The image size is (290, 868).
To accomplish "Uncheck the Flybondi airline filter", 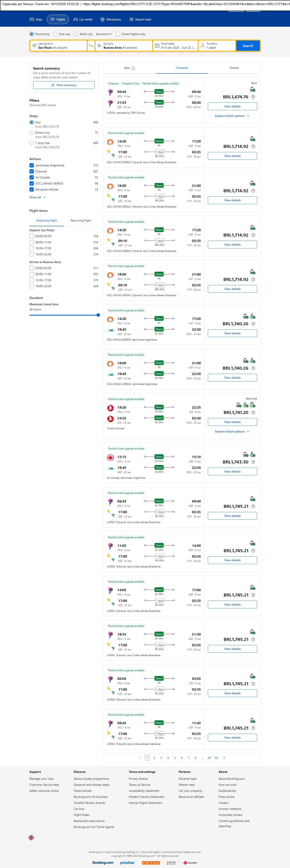I will click(x=32, y=172).
